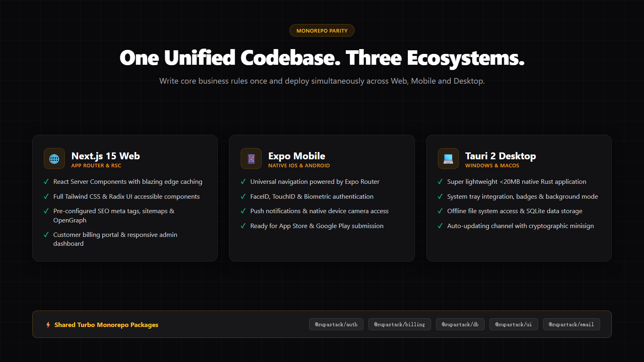The image size is (644, 362).
Task: Select the @supastack/db package chip
Action: (x=460, y=324)
